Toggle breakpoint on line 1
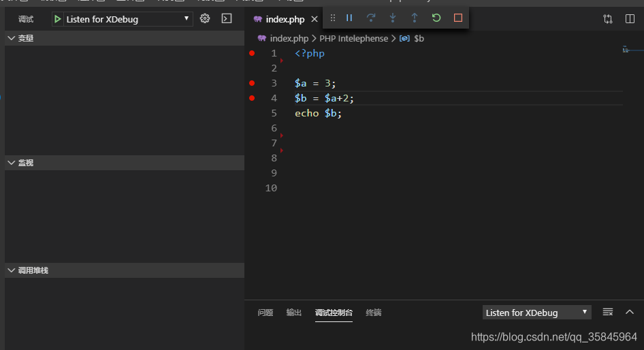644x350 pixels. 252,53
